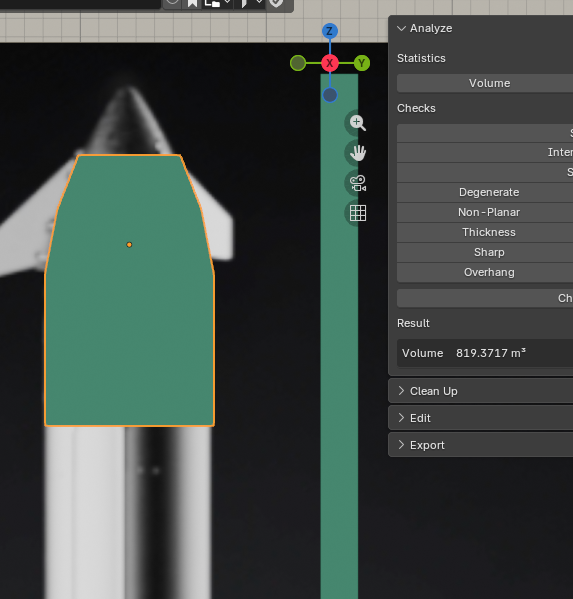Click the Volume statistics button
573x599 pixels.
point(485,83)
